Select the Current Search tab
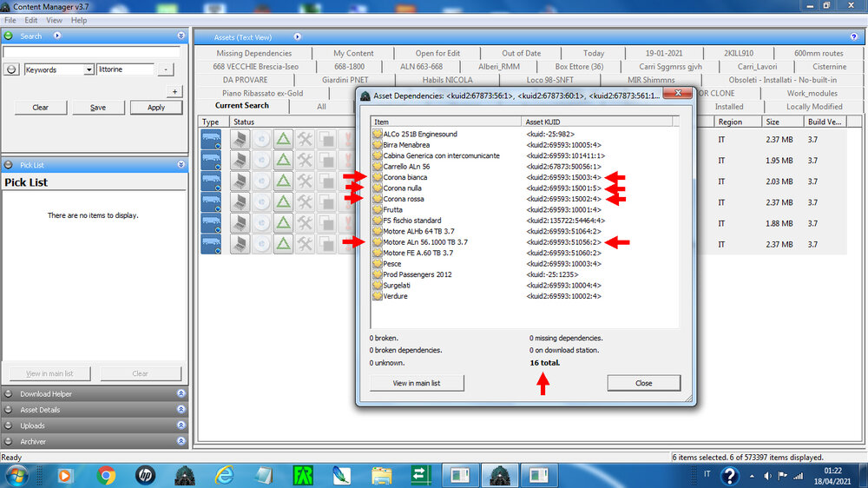The width and height of the screenshot is (868, 488). [242, 105]
